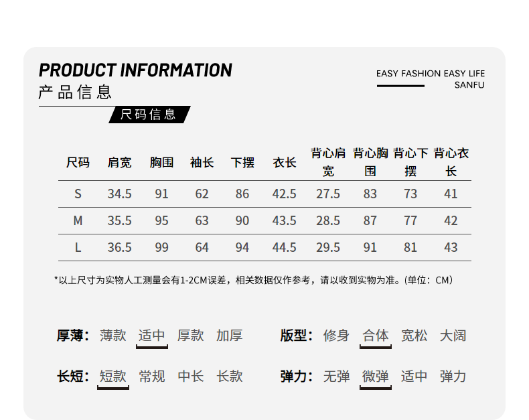This screenshot has height=420, width=529.
Task: Choose the 修身 fit option
Action: click(x=336, y=336)
